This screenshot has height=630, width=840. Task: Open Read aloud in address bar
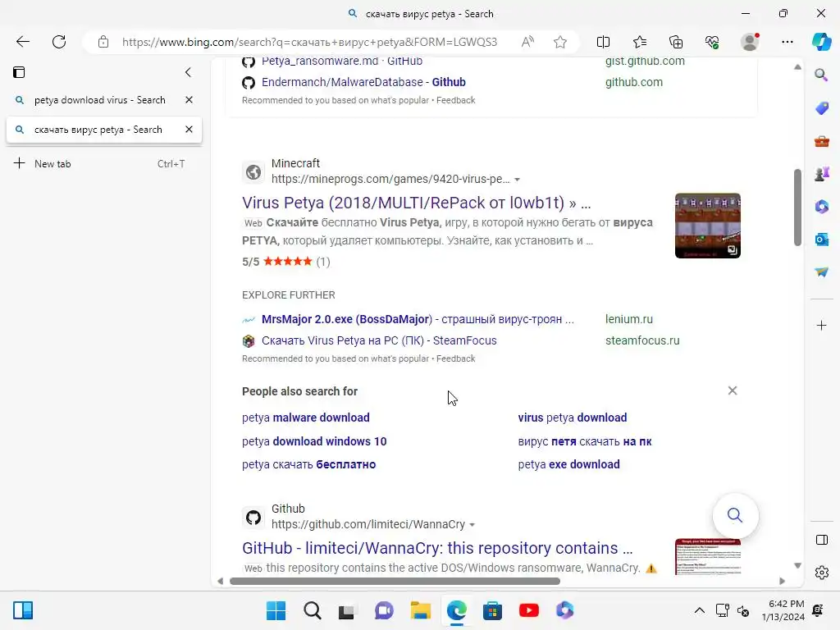tap(527, 42)
